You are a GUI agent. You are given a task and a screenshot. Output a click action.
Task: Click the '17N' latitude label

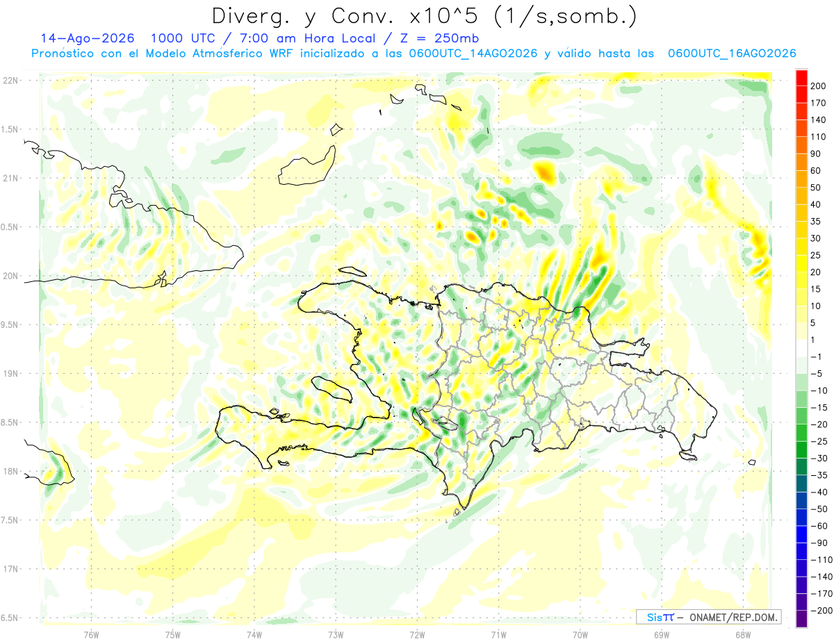click(x=10, y=569)
